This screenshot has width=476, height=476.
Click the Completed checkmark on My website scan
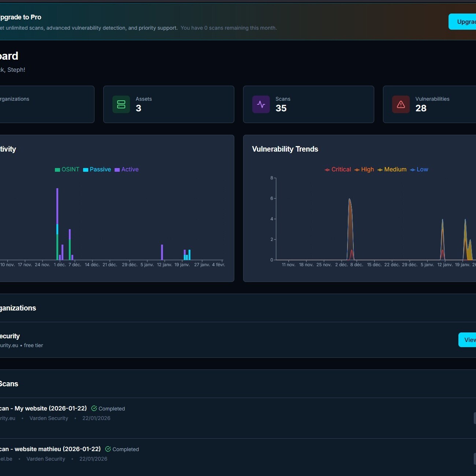pos(94,408)
